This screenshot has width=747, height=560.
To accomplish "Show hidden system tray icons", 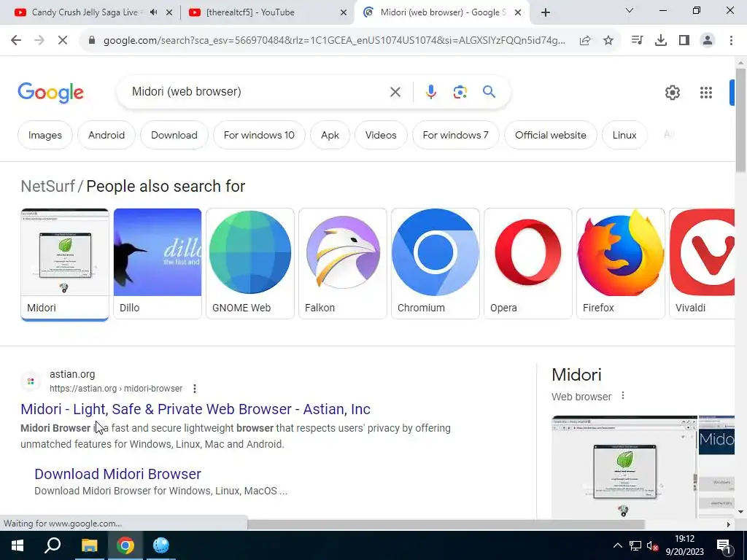I will tap(617, 545).
